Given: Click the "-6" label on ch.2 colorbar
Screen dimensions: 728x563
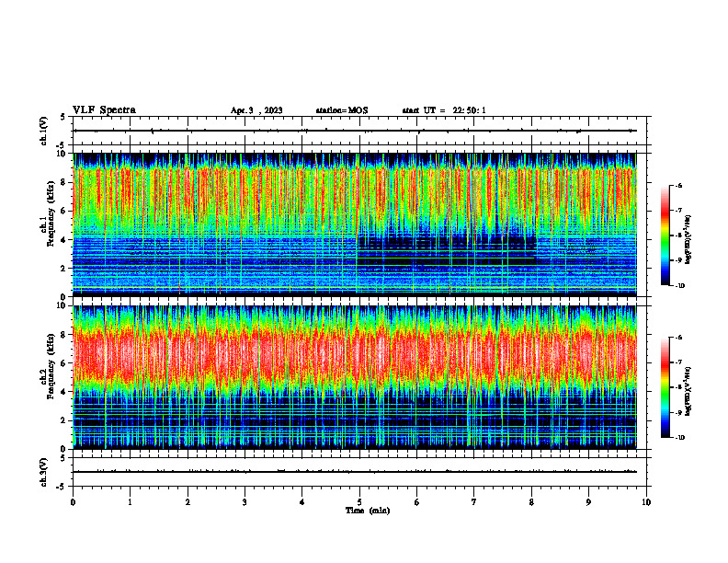Looking at the screenshot, I should (x=678, y=338).
